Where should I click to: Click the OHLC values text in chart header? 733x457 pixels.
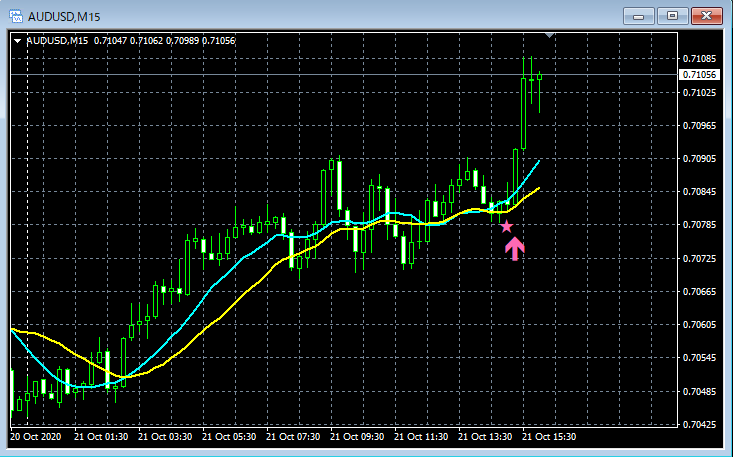pyautogui.click(x=165, y=41)
